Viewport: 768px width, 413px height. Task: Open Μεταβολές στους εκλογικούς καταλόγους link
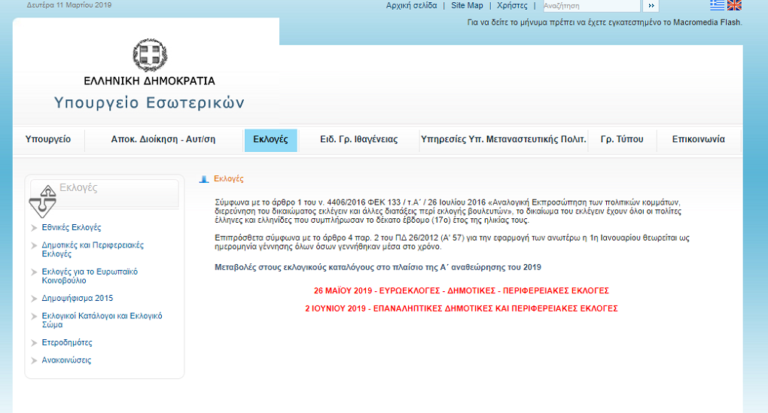378,267
